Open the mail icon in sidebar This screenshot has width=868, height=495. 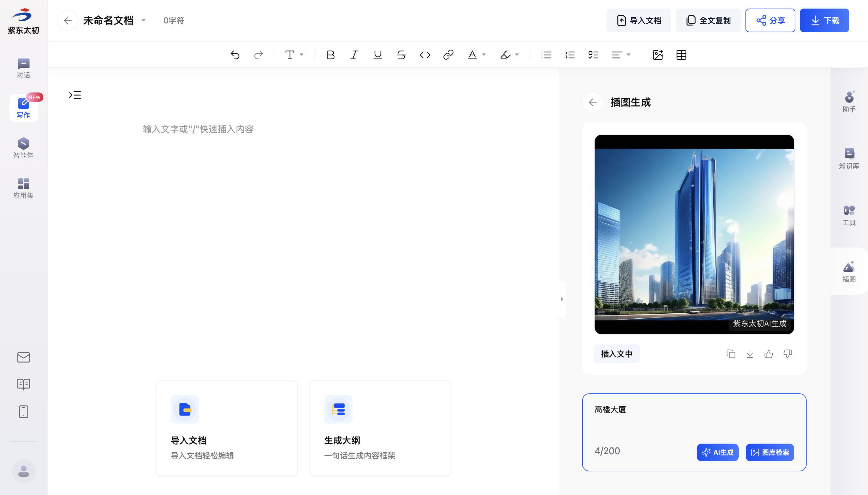point(23,357)
